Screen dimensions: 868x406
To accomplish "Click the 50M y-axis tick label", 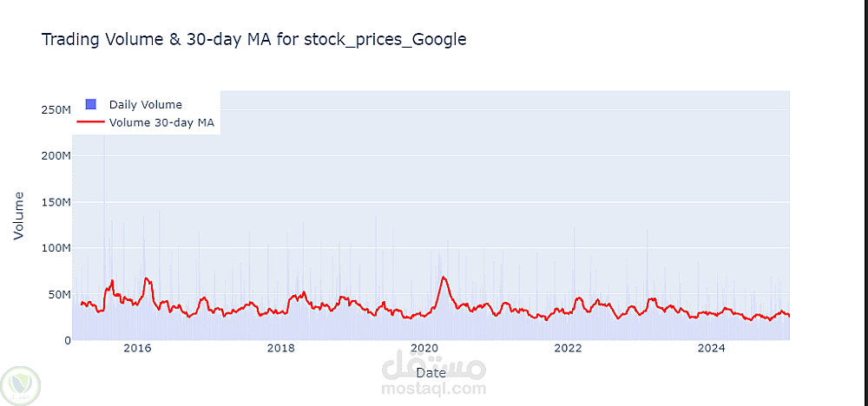I will point(57,294).
